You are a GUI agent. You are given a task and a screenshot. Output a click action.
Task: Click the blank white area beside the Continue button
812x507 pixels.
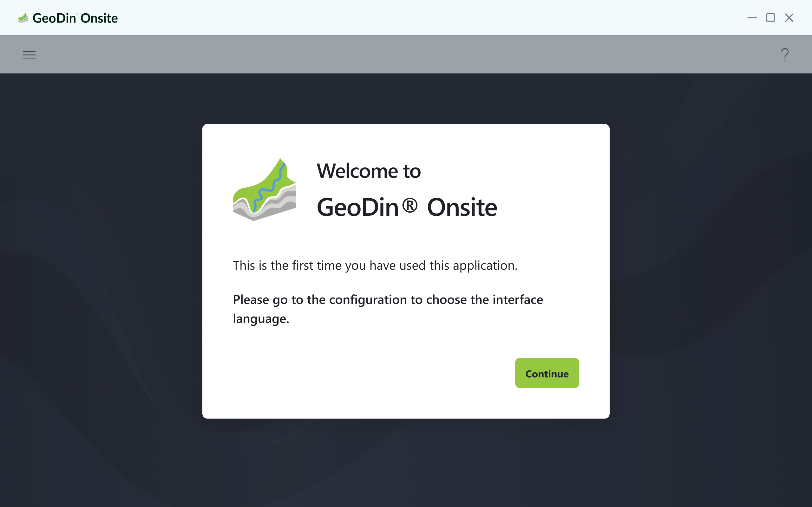pyautogui.click(x=369, y=373)
